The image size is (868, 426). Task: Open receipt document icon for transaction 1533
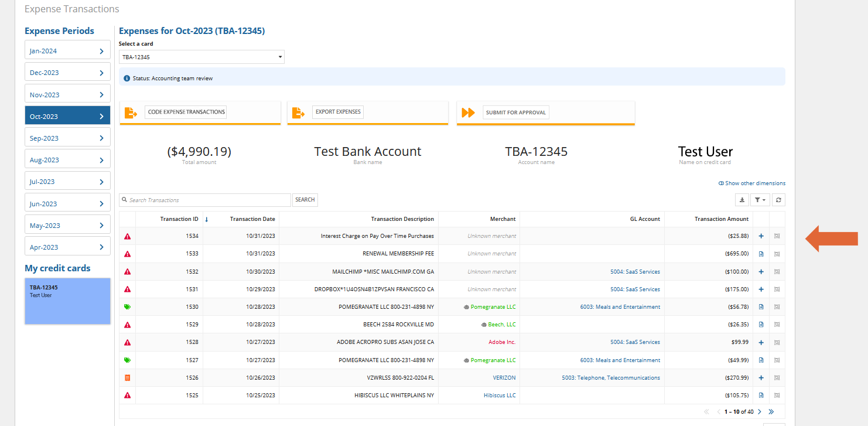(x=761, y=254)
